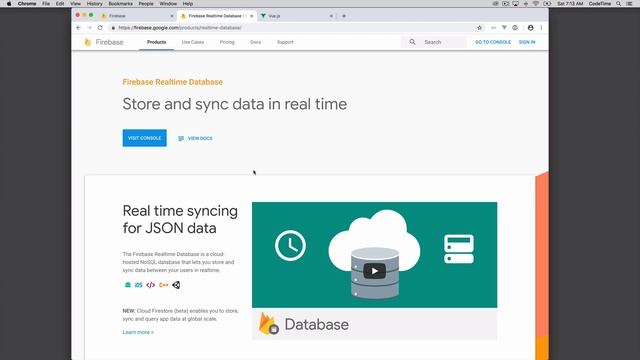Click the Learn more link
The width and height of the screenshot is (640, 360).
point(138,332)
